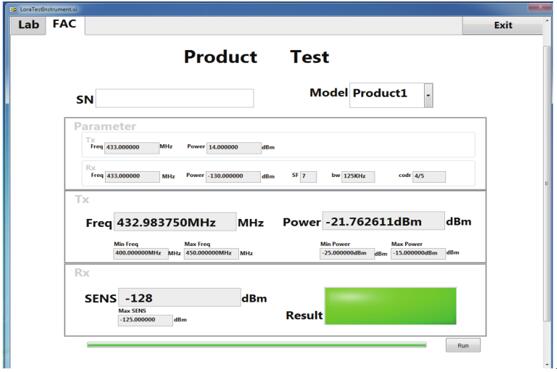Select the Model Product1 combo box
This screenshot has width=557, height=372.
(391, 95)
